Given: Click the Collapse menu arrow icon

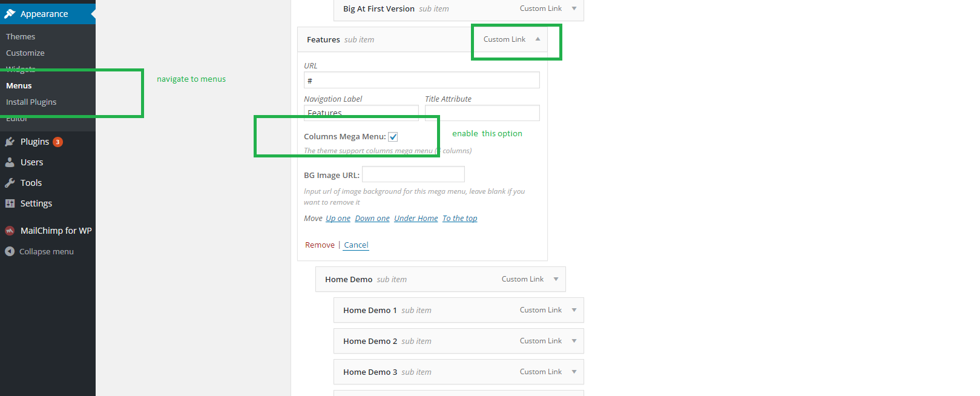Looking at the screenshot, I should point(10,251).
